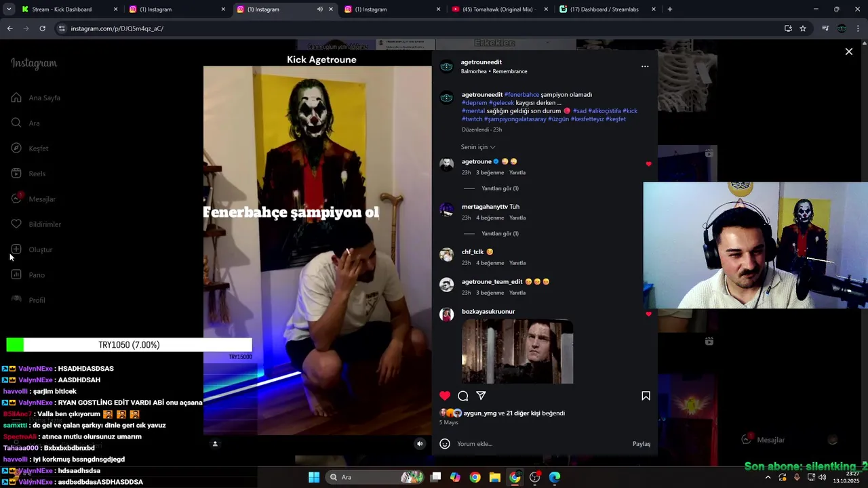The width and height of the screenshot is (868, 488).
Task: Click the taskbar Ara search box
Action: click(376, 477)
